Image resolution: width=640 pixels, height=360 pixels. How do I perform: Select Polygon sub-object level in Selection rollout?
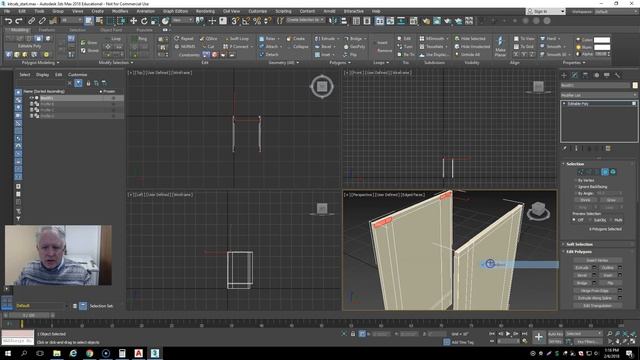[605, 172]
